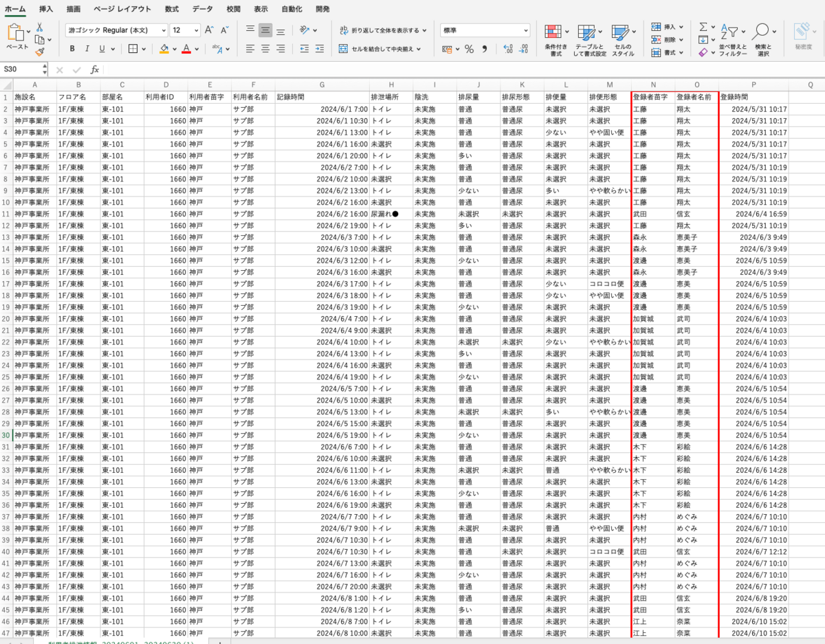
Task: Expand the underline style arrow
Action: (x=113, y=49)
